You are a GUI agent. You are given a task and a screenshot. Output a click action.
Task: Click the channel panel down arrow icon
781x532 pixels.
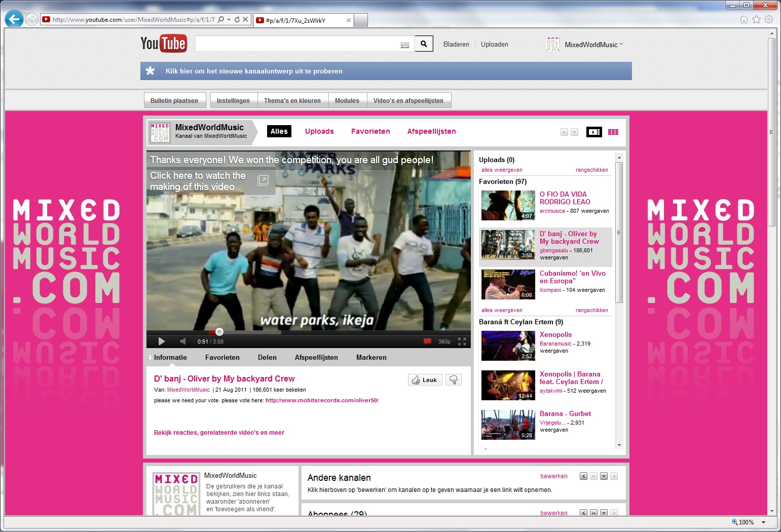click(574, 132)
